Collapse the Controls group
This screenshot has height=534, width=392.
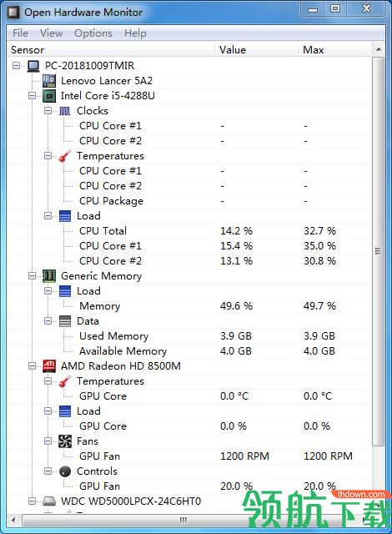[x=48, y=471]
